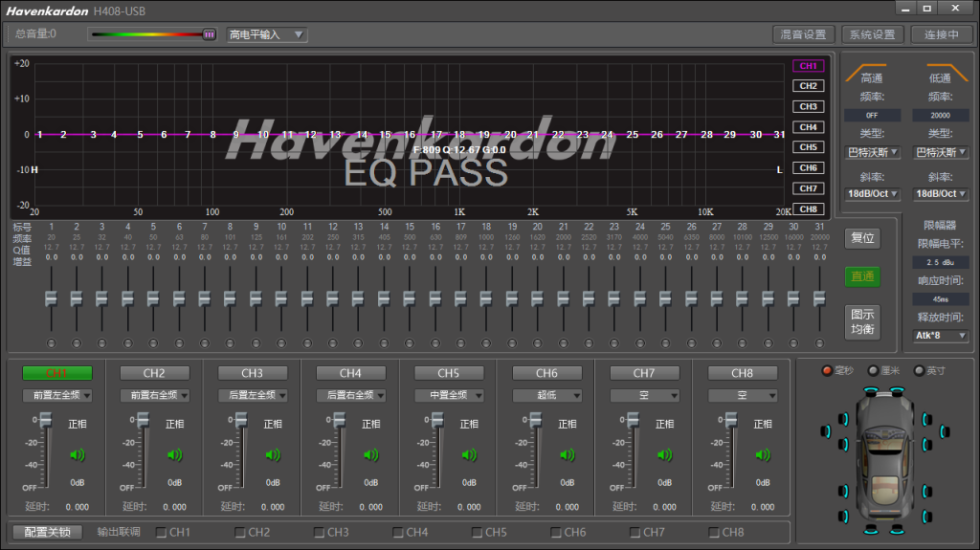Select the green CH1 channel button
The height and width of the screenshot is (550, 980).
pyautogui.click(x=57, y=373)
